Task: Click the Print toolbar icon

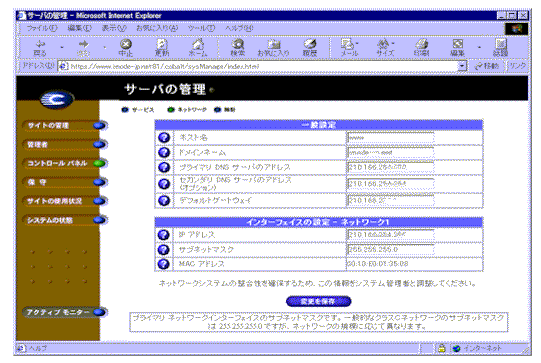Action: 421,48
